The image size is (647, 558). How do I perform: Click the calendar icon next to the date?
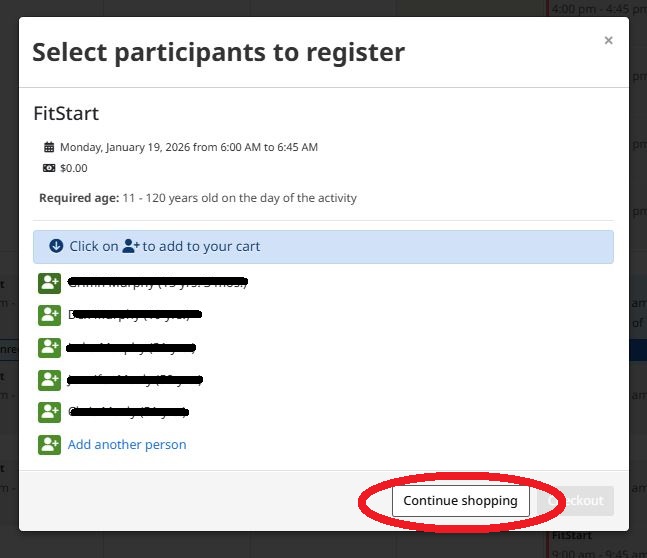[49, 148]
